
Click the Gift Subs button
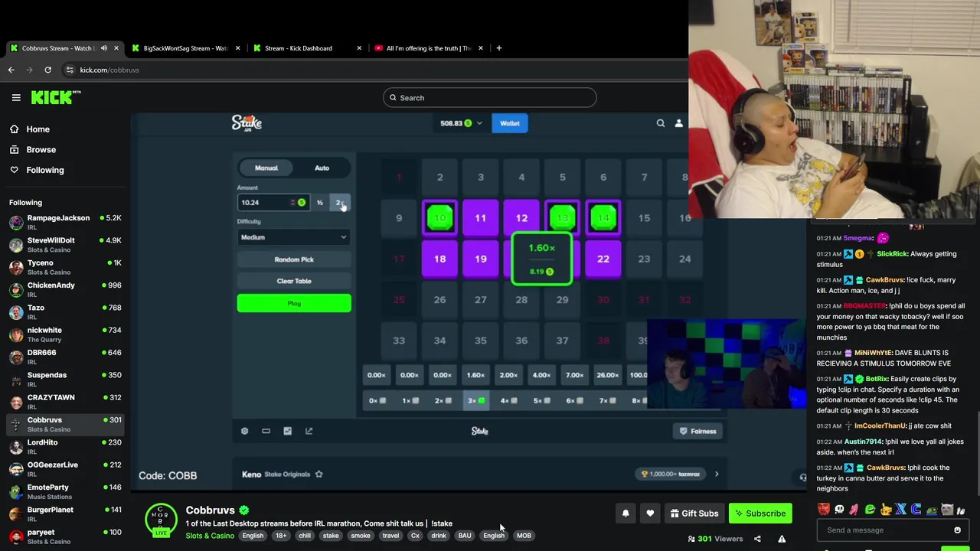[x=694, y=514]
